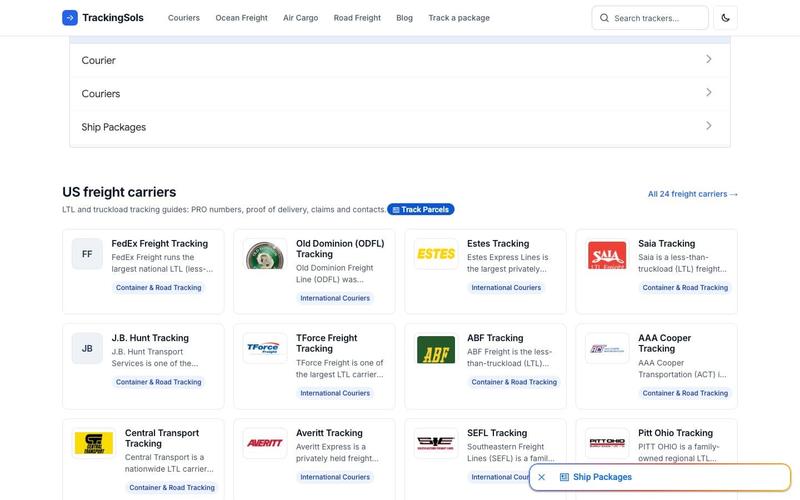Open the Courier list row

click(400, 60)
